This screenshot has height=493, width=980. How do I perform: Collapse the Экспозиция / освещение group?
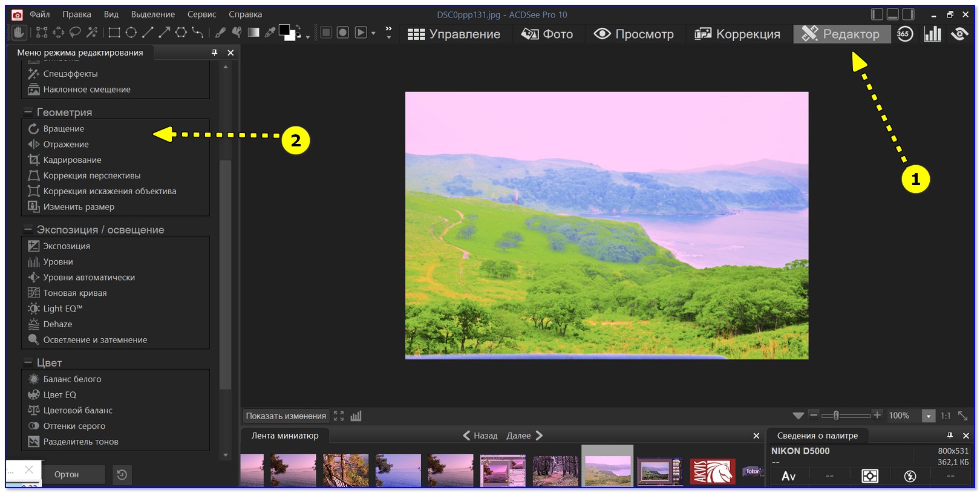pyautogui.click(x=28, y=230)
